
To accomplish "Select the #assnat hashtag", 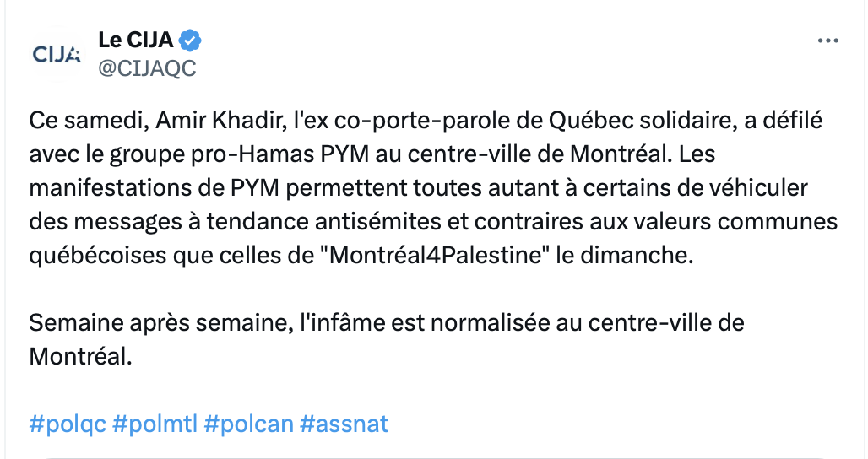I will coord(344,424).
